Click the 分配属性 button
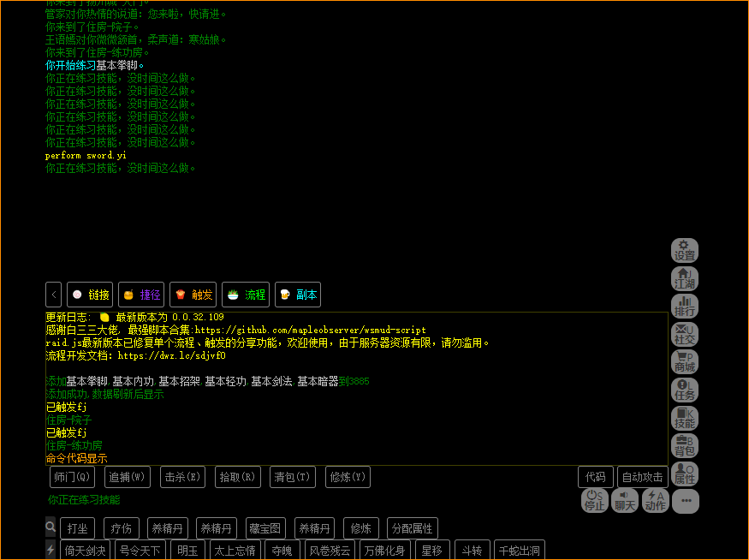749x560 pixels. click(413, 528)
